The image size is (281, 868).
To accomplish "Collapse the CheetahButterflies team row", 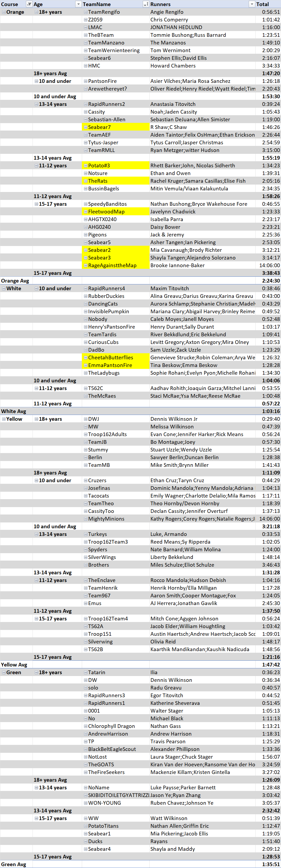I will click(86, 357).
